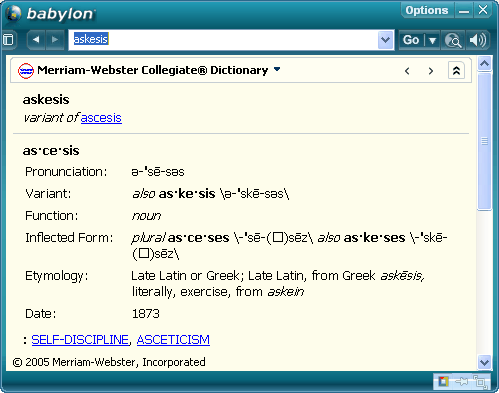Screen dimensions: 499x393
Task: Click the colorful skin icon in status bar
Action: click(x=443, y=381)
